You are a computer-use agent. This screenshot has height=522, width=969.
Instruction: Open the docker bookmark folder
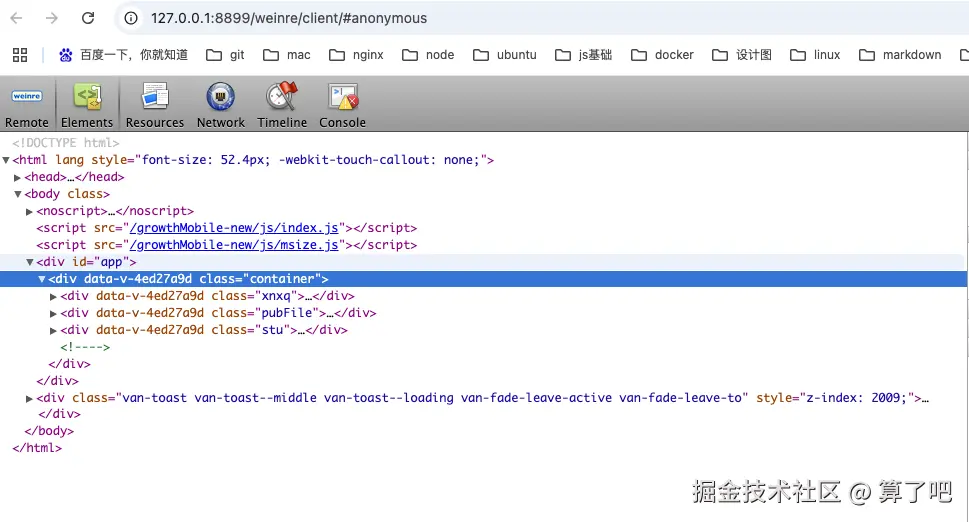tap(662, 55)
